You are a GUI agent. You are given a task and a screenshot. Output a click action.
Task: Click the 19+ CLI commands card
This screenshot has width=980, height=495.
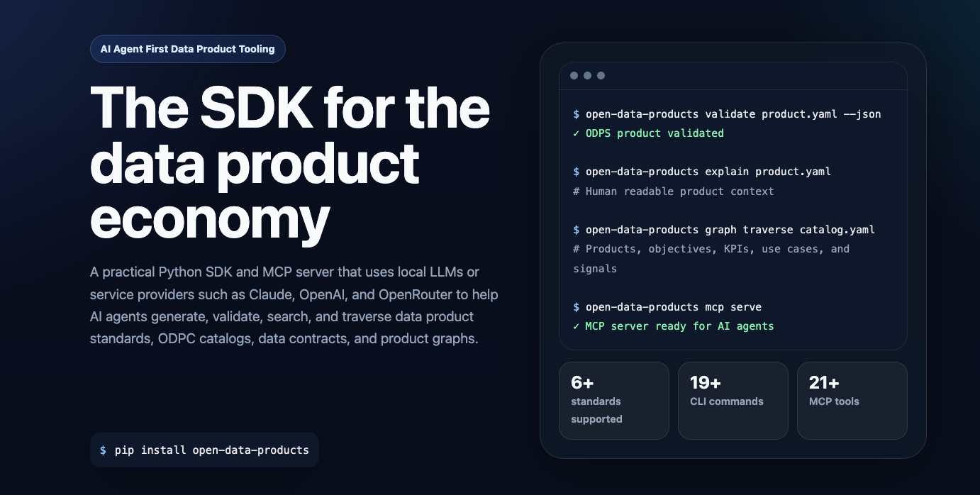click(x=733, y=401)
